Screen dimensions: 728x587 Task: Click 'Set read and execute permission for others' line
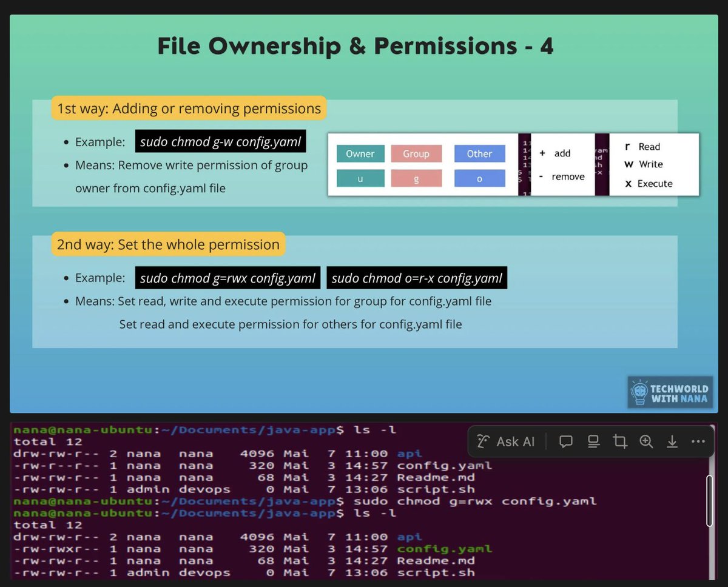tap(291, 324)
